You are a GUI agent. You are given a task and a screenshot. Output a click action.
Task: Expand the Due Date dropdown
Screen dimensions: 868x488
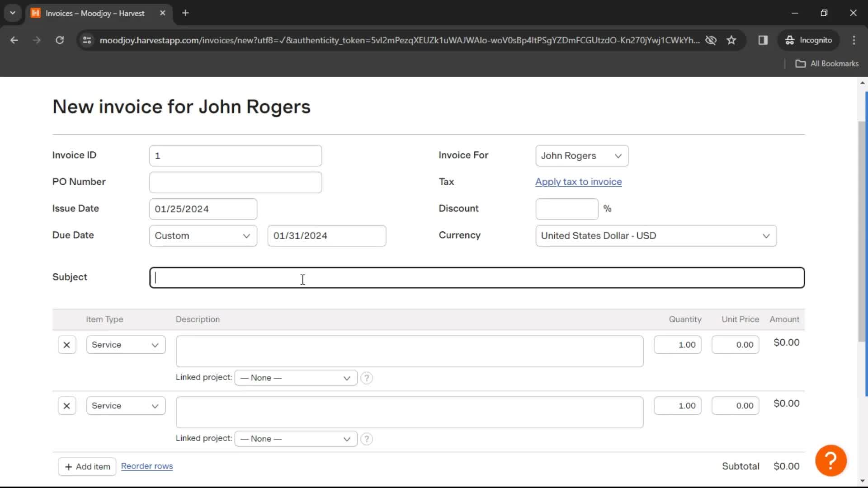[x=202, y=235]
